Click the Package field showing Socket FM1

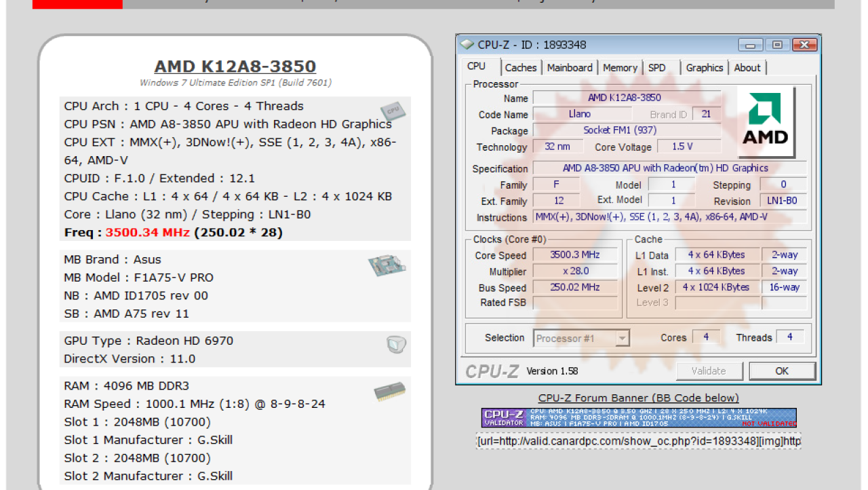[x=627, y=130]
